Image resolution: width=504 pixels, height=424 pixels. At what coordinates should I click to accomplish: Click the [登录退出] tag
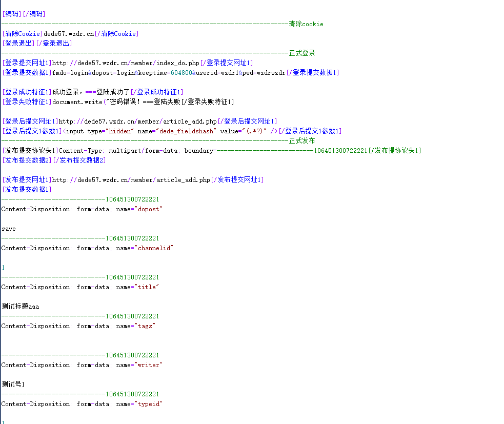18,43
